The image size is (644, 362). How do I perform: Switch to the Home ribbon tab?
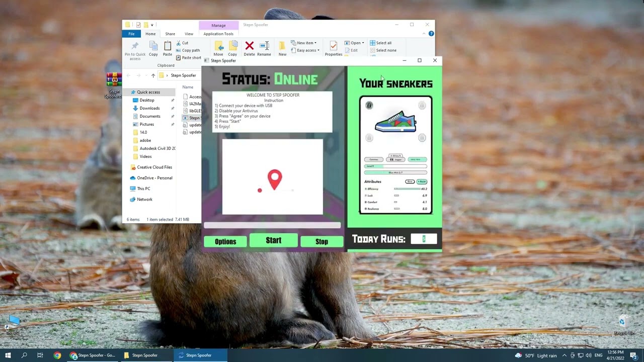point(150,34)
